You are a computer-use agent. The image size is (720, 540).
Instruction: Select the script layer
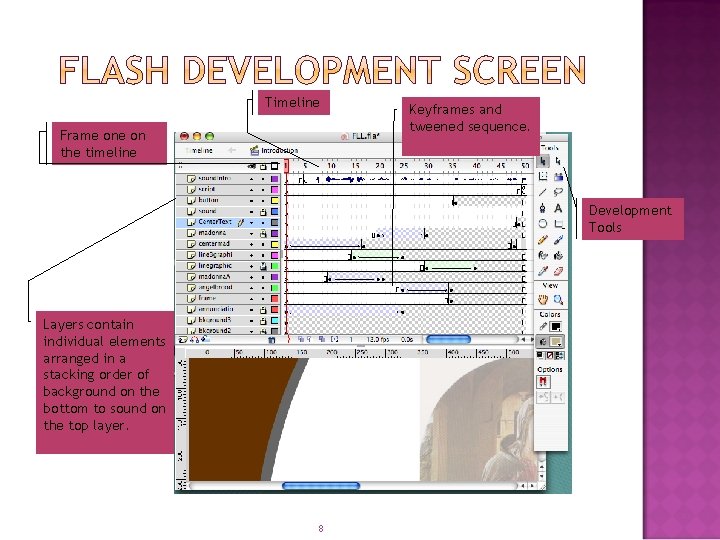coord(228,190)
